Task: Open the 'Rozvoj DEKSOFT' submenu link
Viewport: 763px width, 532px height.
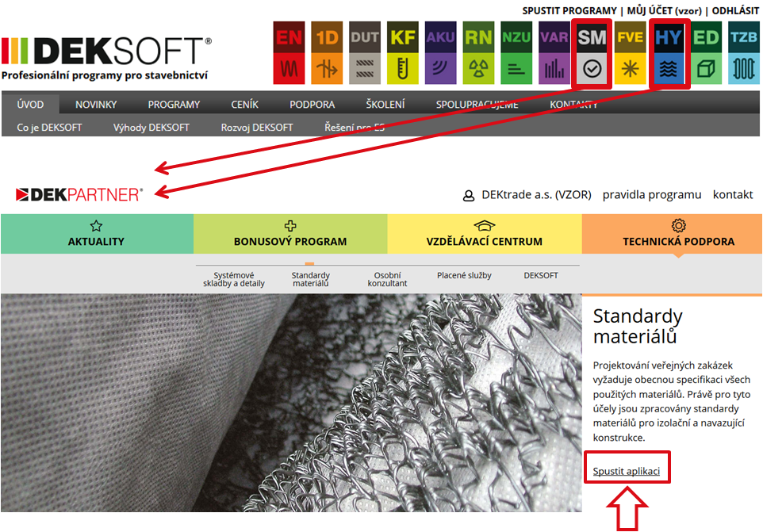Action: click(x=257, y=128)
